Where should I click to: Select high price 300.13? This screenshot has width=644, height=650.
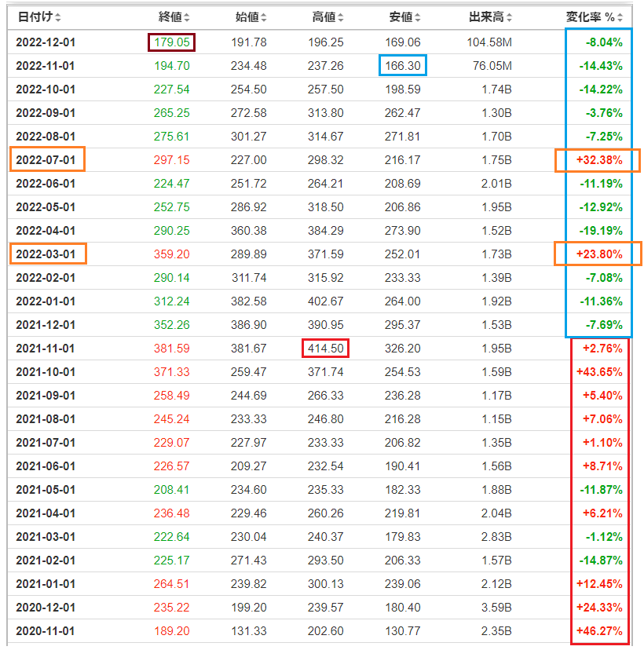(325, 584)
